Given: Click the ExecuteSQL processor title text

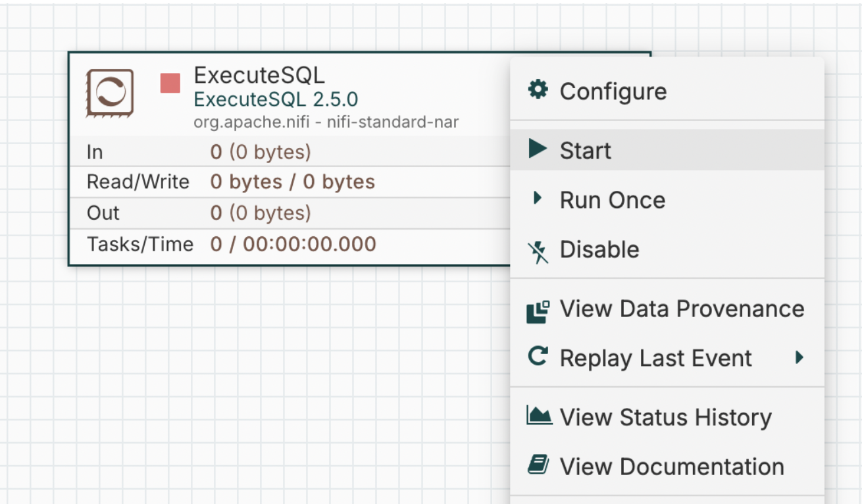Looking at the screenshot, I should [259, 74].
